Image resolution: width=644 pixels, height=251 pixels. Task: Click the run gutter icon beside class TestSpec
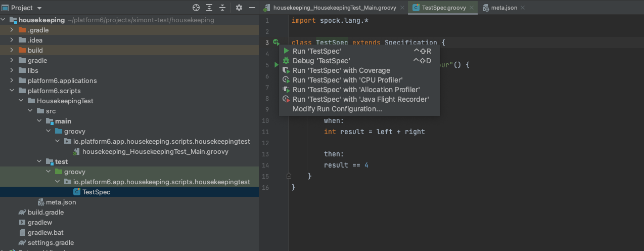(276, 43)
